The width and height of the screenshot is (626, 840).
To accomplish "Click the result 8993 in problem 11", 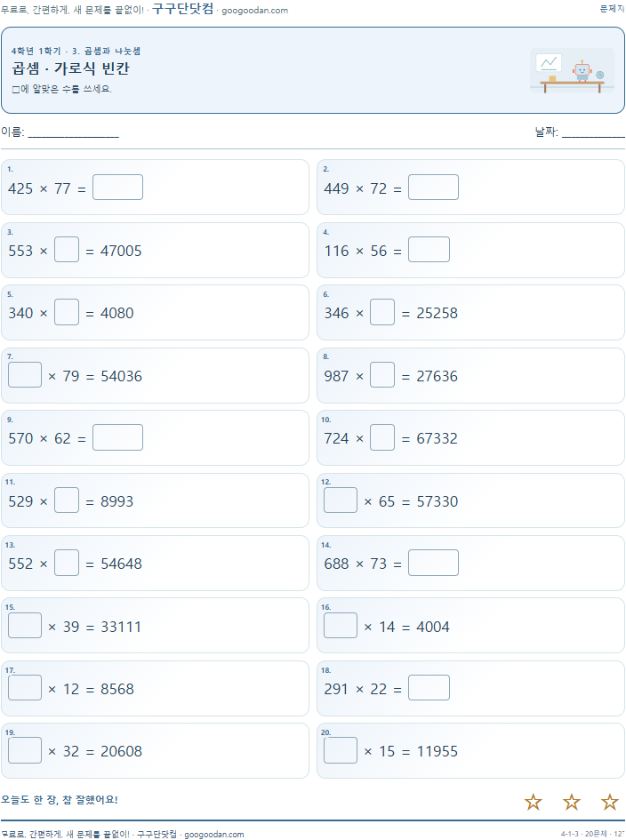I will pos(117,501).
